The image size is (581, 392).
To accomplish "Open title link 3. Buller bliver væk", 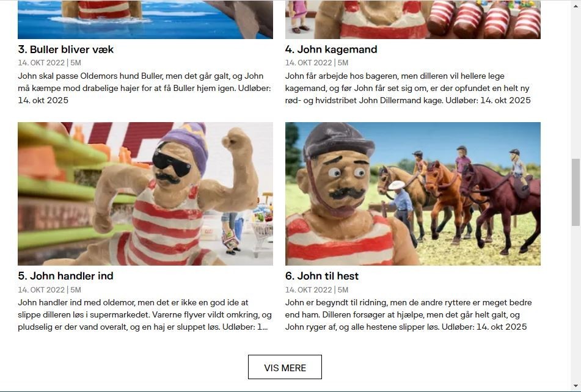I will coord(65,49).
